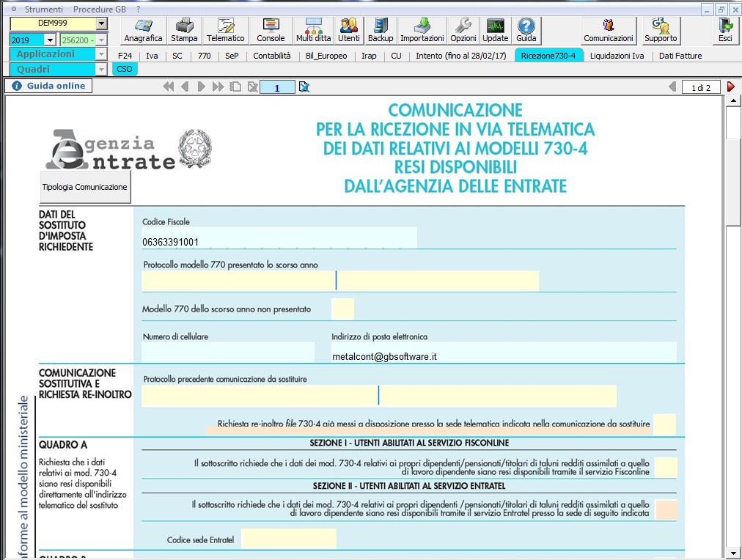742x560 pixels.
Task: Open the Guida online help
Action: click(48, 86)
